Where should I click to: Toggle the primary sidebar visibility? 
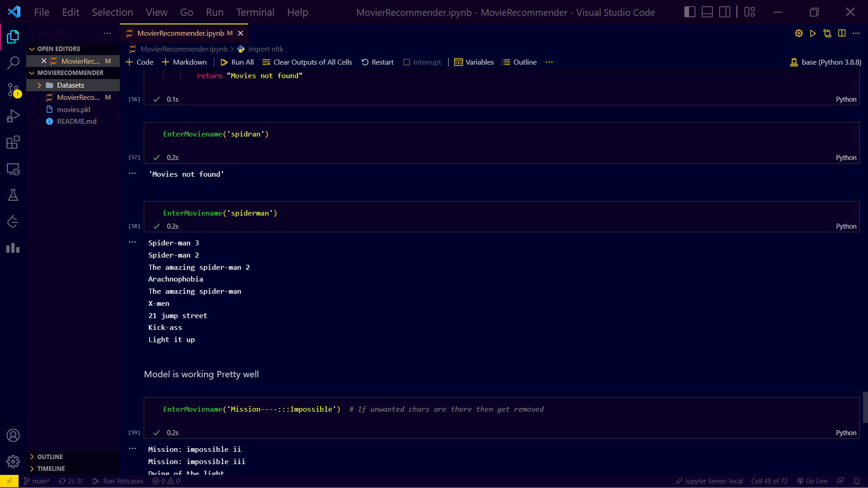tap(689, 12)
